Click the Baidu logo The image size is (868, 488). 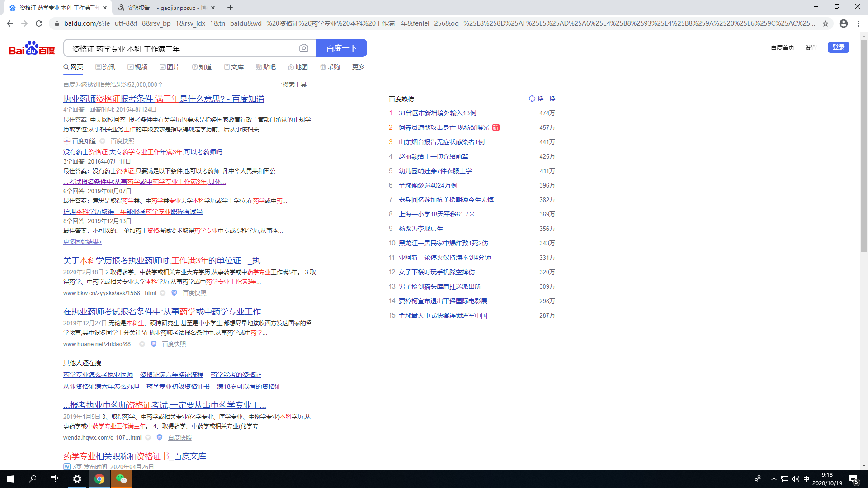coord(32,48)
